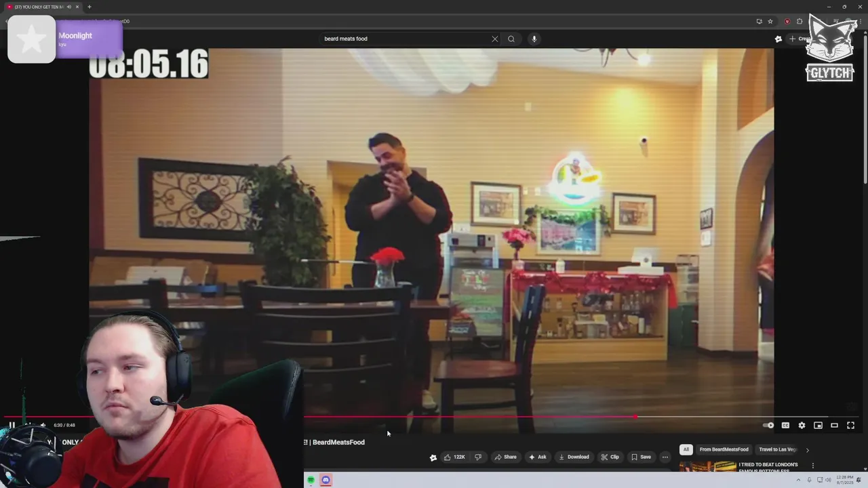This screenshot has height=488, width=868.
Task: Click the tray microphone icon
Action: 809,480
